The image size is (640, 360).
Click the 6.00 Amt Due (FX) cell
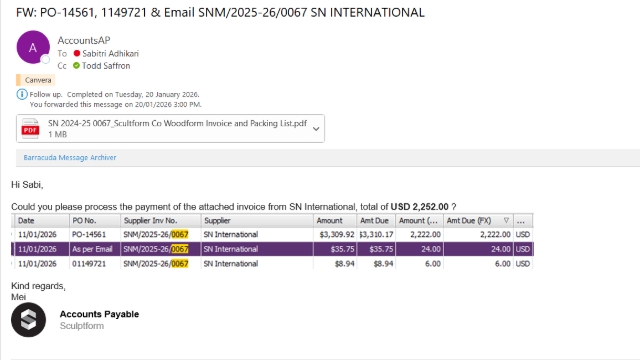(478, 264)
